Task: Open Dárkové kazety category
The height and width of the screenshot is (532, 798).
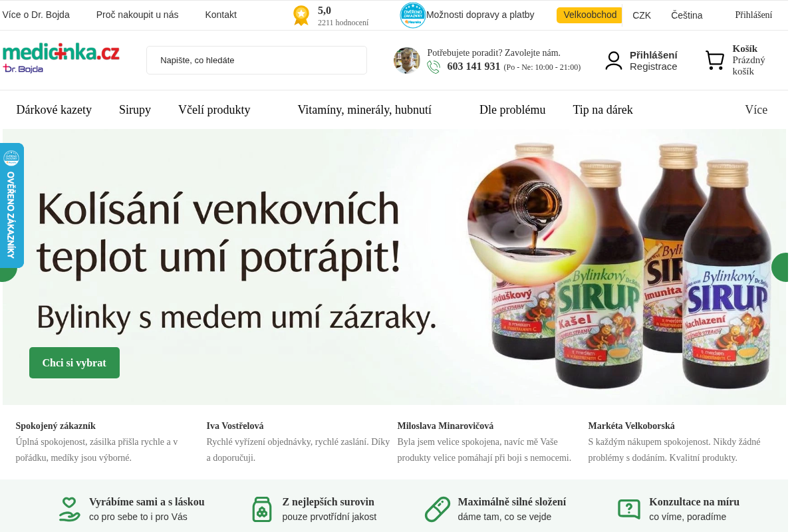Action: pos(54,110)
